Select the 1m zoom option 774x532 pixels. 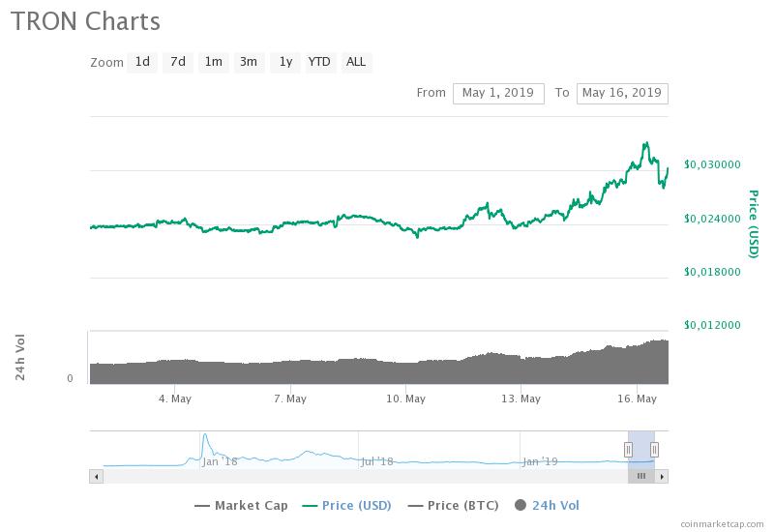pos(213,62)
